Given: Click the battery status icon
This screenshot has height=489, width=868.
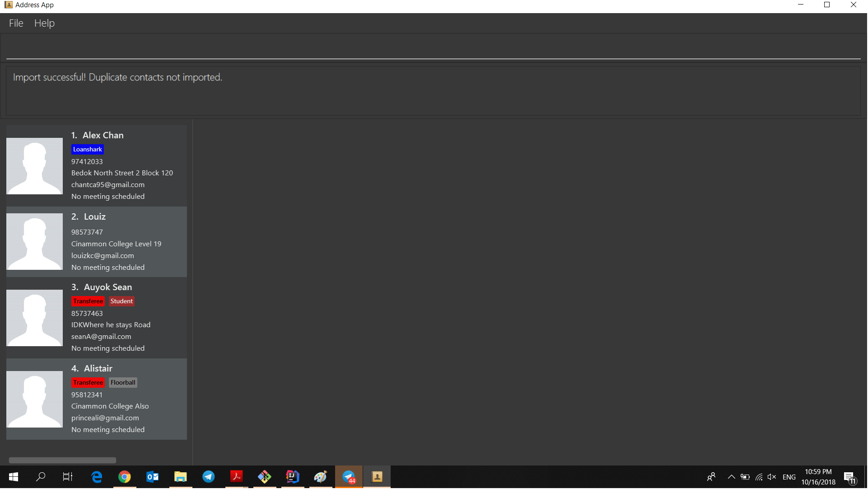Looking at the screenshot, I should pos(746,477).
